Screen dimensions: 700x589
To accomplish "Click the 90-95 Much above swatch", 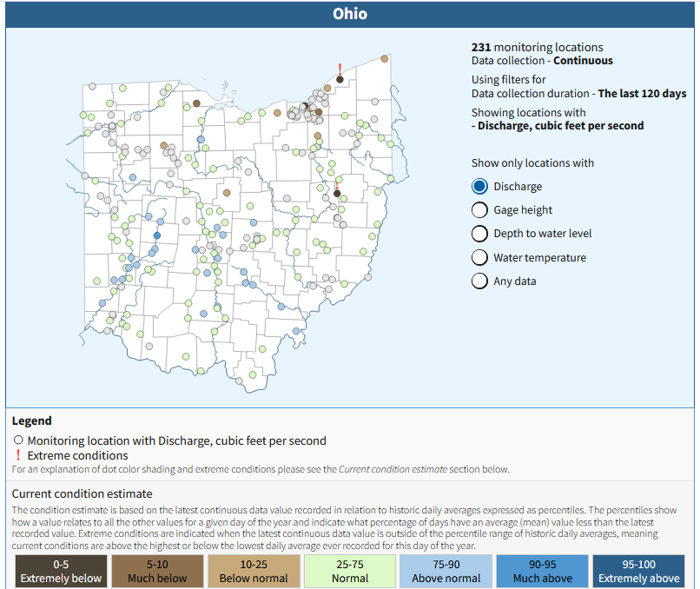I will coord(543,571).
